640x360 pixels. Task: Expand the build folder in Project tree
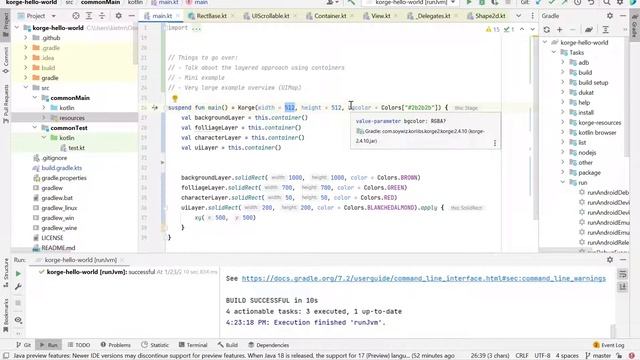tap(26, 68)
